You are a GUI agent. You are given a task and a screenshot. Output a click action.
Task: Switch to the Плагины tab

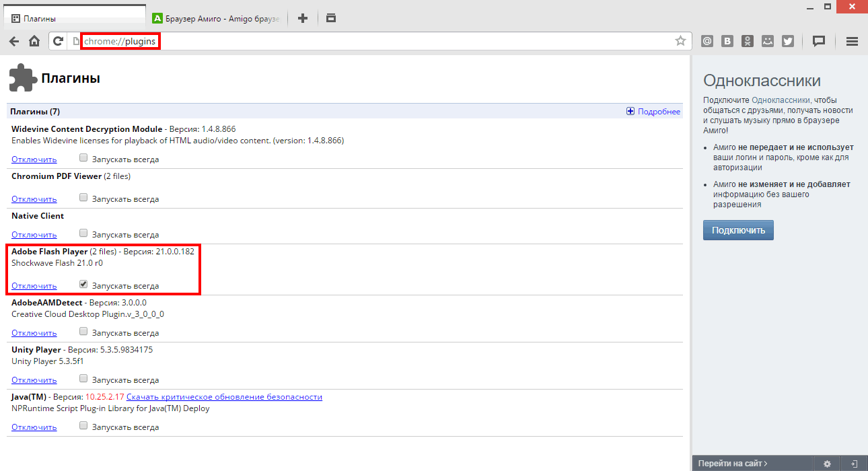point(74,18)
